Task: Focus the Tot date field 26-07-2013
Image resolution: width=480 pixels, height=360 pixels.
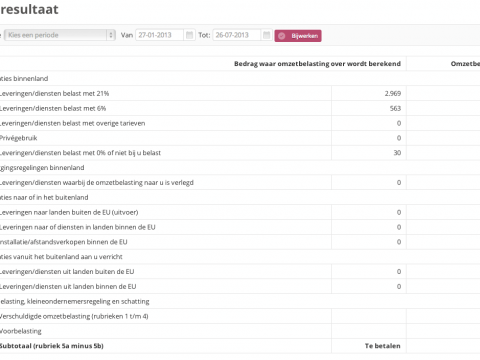Action: tap(236, 35)
